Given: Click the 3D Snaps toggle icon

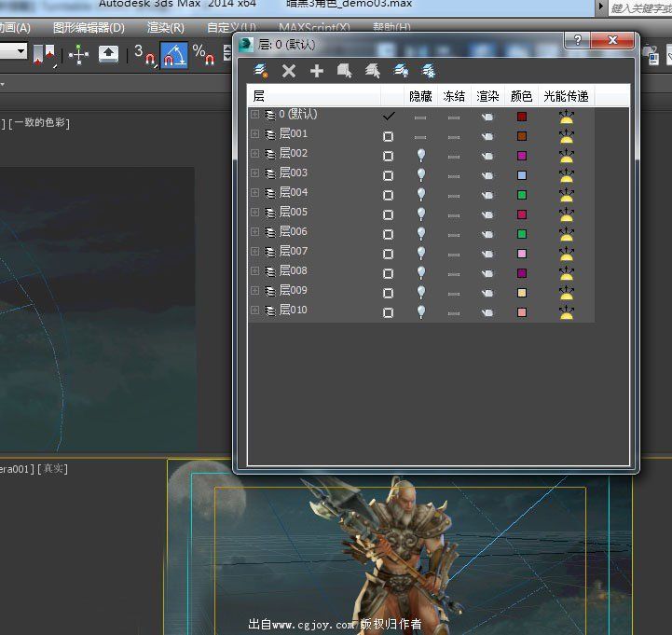Looking at the screenshot, I should click(144, 55).
